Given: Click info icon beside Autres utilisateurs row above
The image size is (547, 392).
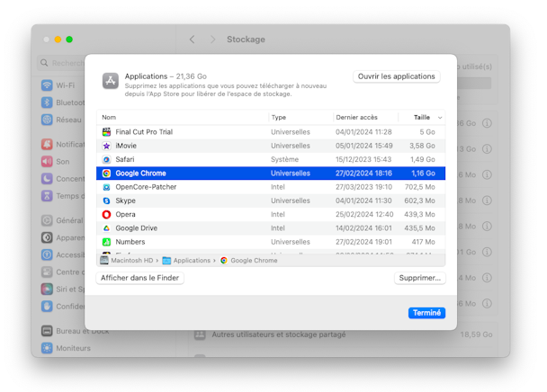Looking at the screenshot, I should 487,303.
